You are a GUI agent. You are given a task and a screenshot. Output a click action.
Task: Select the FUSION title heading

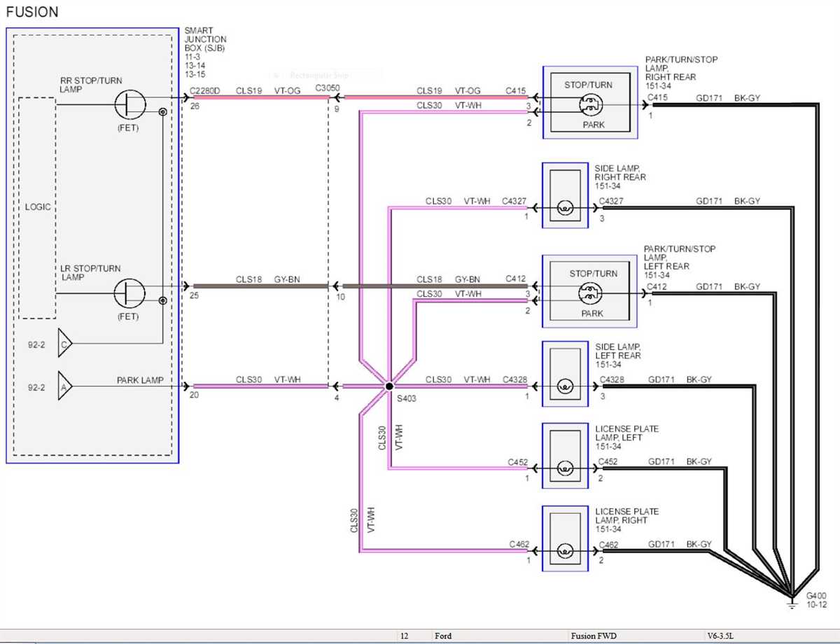32,12
